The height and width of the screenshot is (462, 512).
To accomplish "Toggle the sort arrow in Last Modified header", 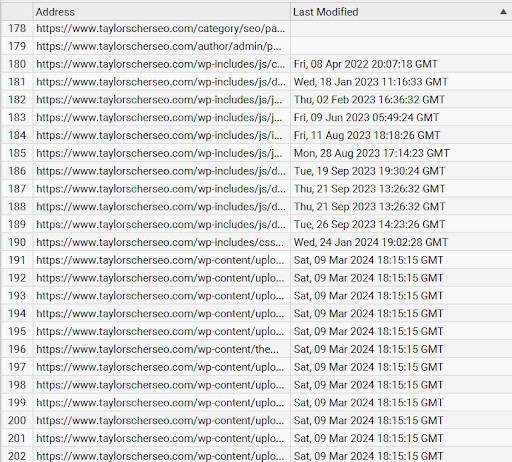I will coord(503,12).
